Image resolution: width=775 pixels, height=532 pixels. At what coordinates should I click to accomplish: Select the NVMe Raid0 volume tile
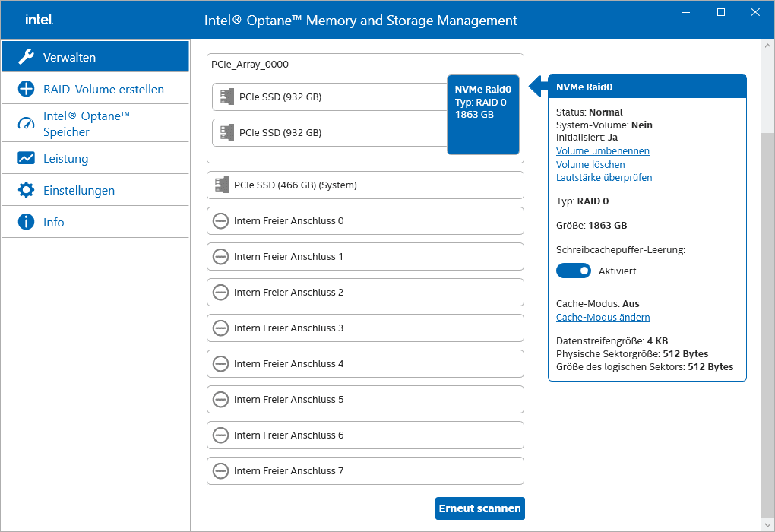483,114
